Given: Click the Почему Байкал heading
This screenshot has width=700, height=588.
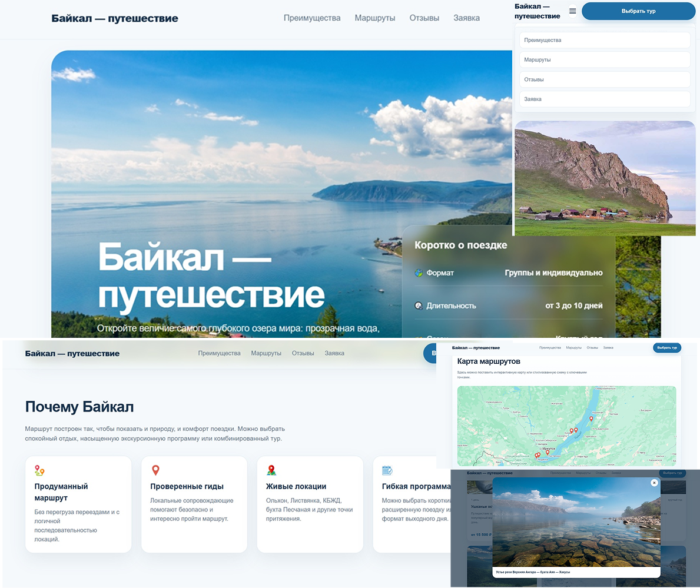Looking at the screenshot, I should click(79, 407).
